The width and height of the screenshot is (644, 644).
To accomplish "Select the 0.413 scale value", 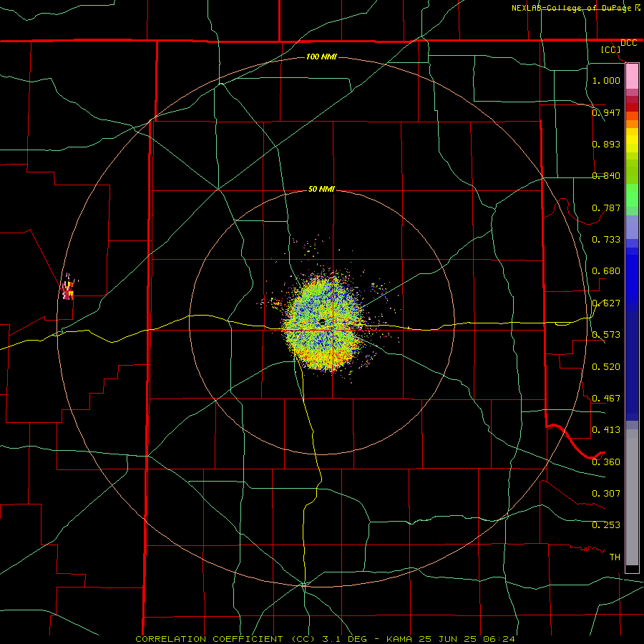I will coord(606,429).
